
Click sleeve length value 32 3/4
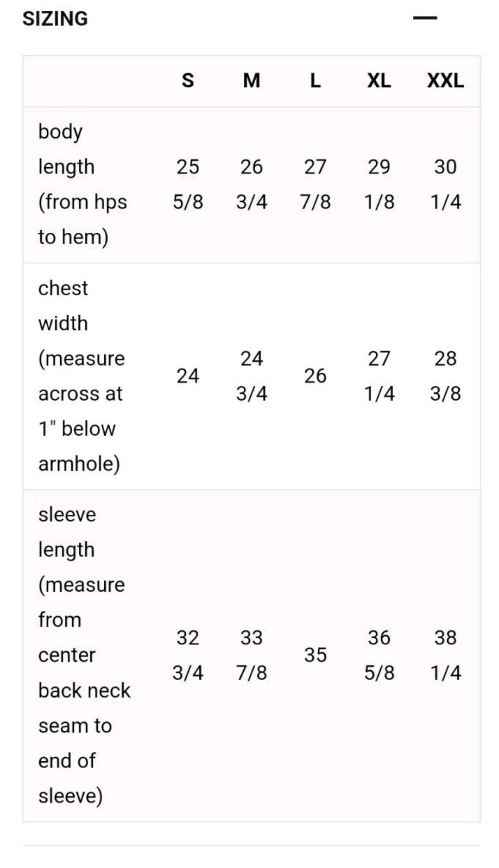188,655
